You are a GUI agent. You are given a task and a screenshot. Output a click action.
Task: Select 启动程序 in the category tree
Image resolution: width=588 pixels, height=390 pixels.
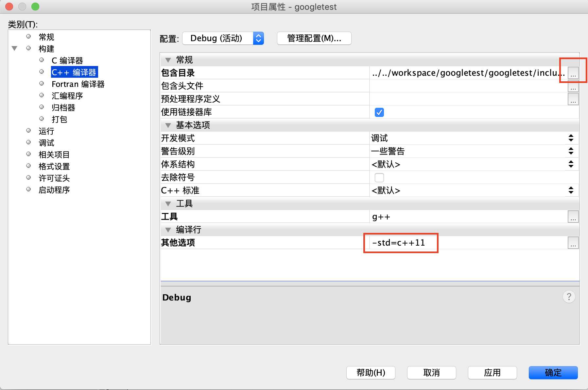54,190
